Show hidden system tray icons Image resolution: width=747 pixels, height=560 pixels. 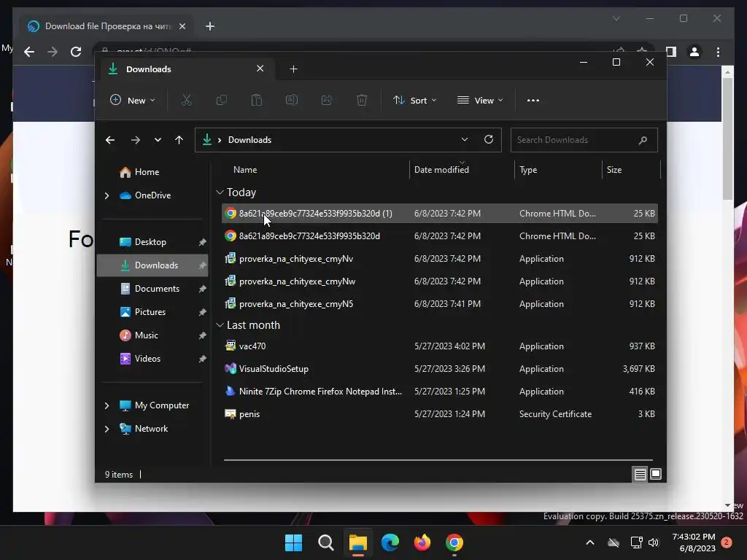tap(589, 542)
